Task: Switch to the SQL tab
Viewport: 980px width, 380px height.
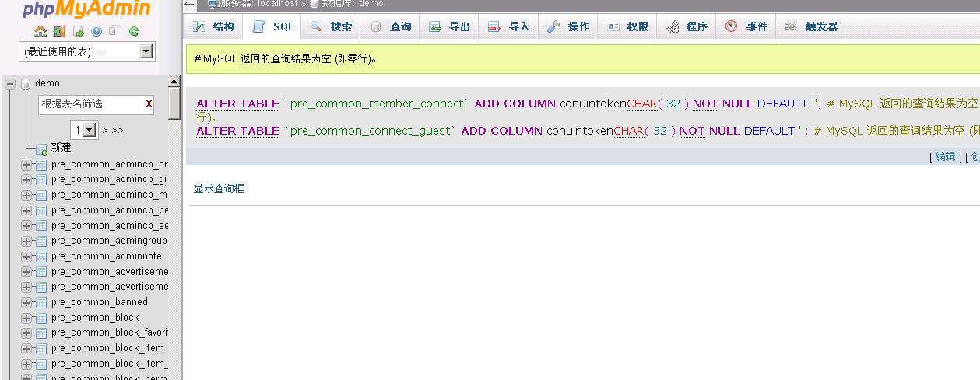Action: tap(273, 26)
